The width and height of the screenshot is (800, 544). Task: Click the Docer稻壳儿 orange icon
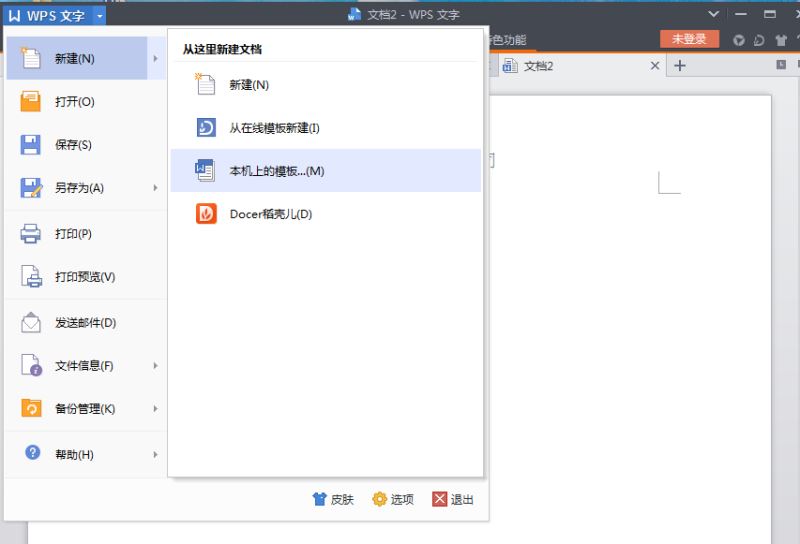(206, 214)
